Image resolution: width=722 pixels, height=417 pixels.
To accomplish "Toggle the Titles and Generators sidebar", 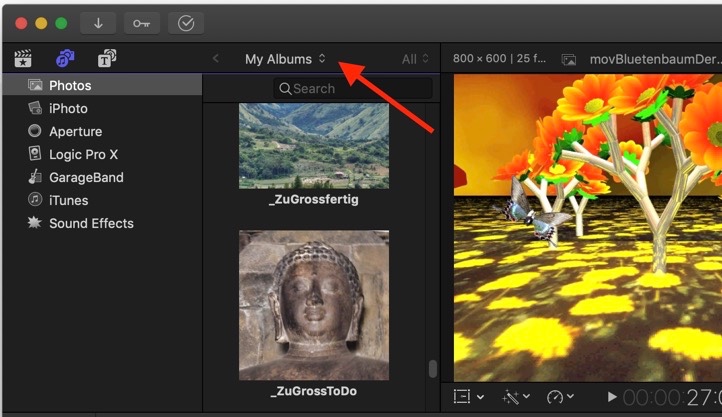I will [x=106, y=59].
